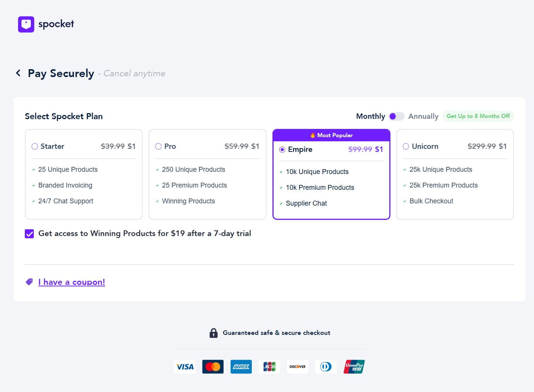Click the Starter plan $39.99 $1 price

[118, 146]
